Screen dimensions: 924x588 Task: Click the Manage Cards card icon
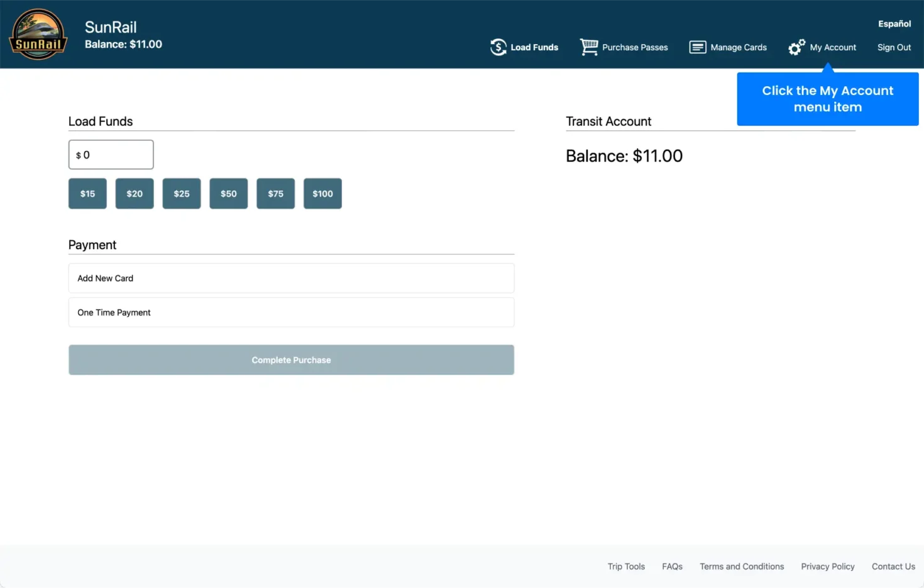698,47
